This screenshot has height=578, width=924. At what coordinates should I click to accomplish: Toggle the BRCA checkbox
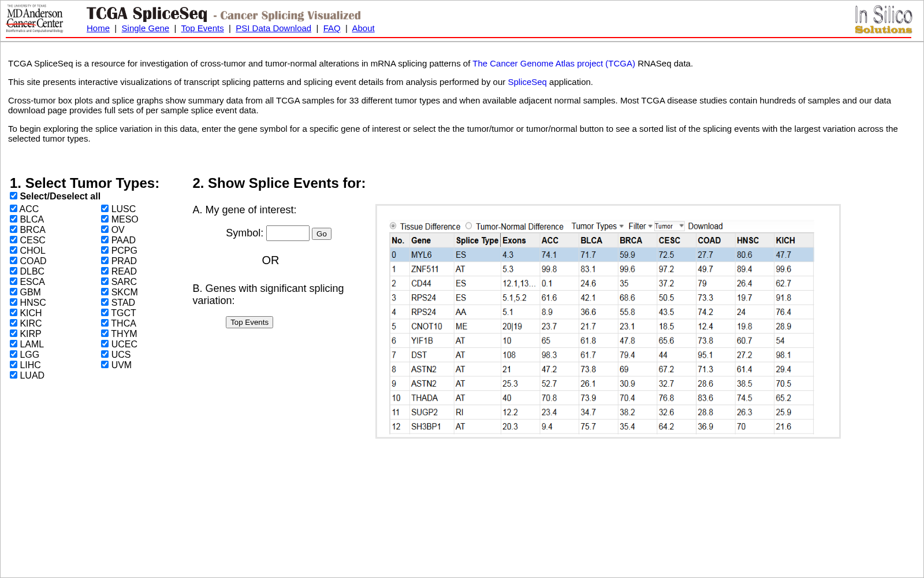(x=13, y=229)
